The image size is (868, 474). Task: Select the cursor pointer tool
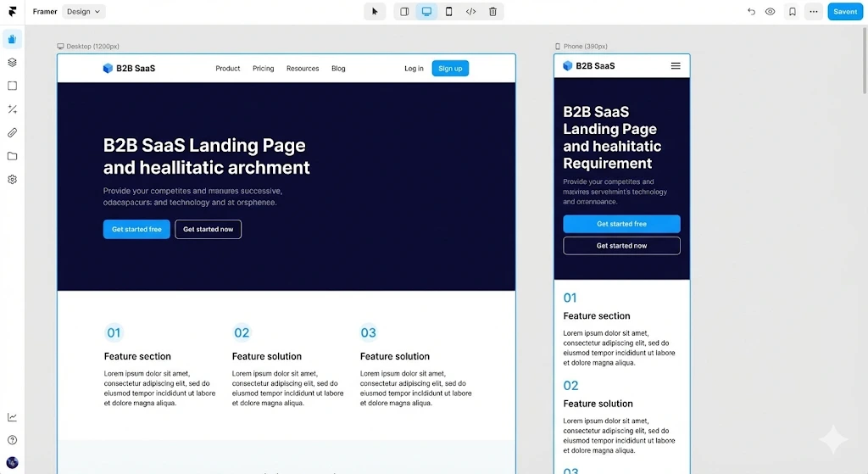375,12
